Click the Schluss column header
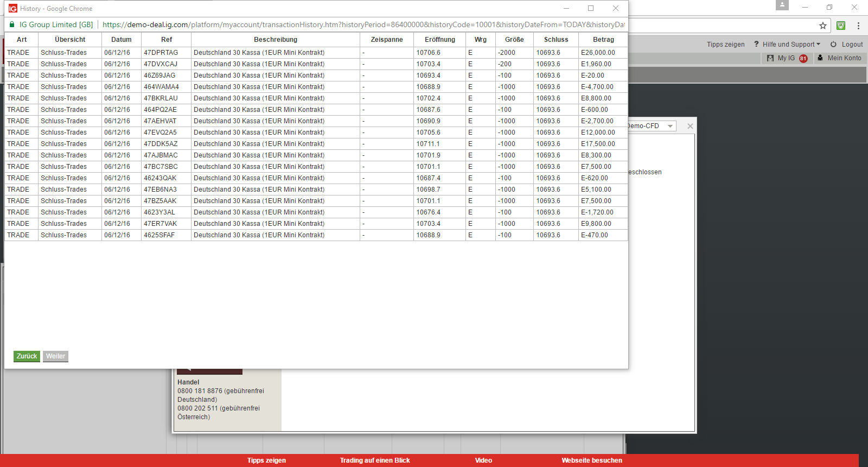868x467 pixels. point(556,40)
